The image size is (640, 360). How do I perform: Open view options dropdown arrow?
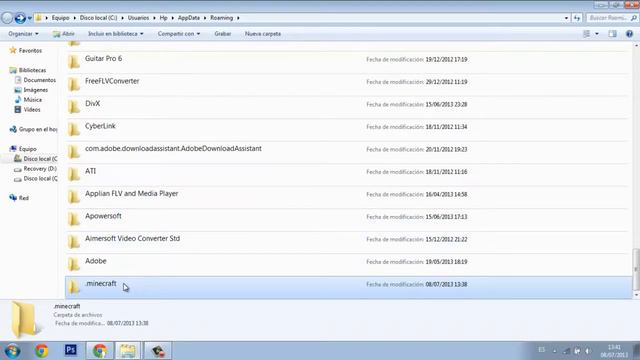pyautogui.click(x=597, y=34)
